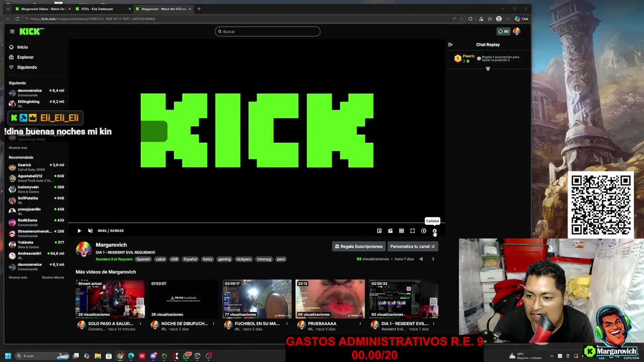Play the VOD with the play button
The height and width of the screenshot is (362, 644).
click(79, 231)
